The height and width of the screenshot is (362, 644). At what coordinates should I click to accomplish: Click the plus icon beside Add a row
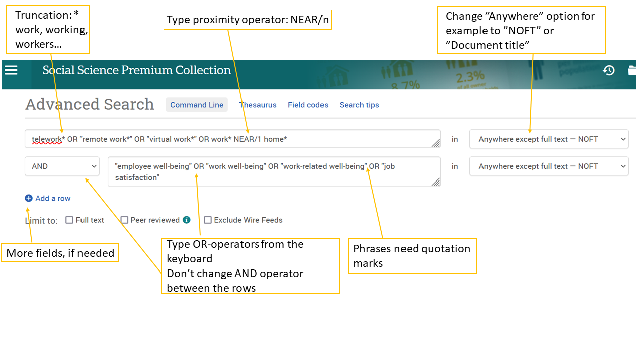pyautogui.click(x=29, y=198)
